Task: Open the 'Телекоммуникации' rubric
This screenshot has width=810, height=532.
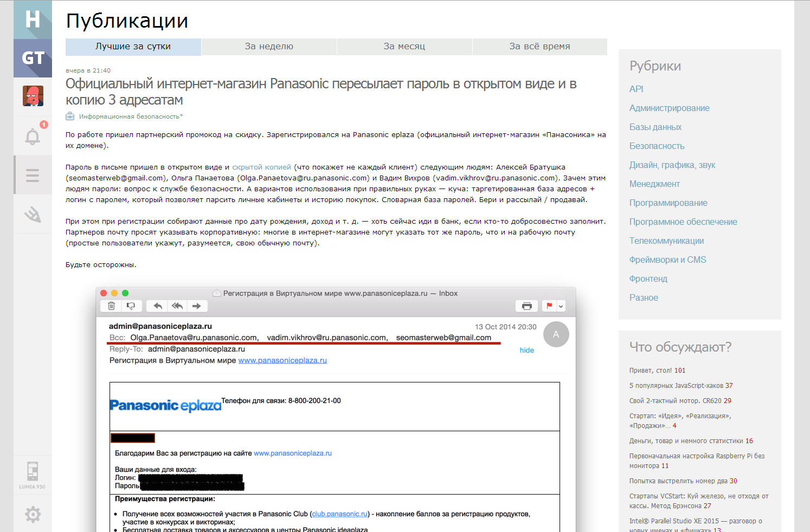Action: point(667,241)
